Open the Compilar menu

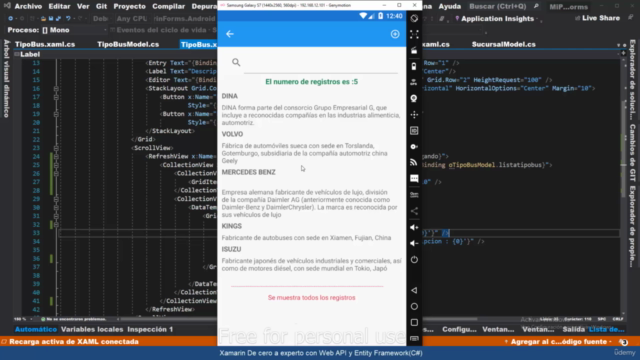point(169,6)
